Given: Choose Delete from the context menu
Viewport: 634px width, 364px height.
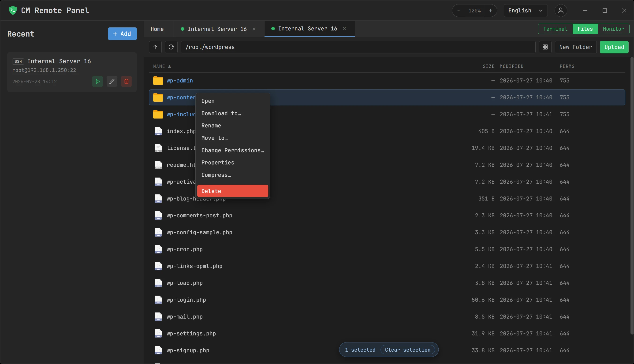Looking at the screenshot, I should click(232, 191).
